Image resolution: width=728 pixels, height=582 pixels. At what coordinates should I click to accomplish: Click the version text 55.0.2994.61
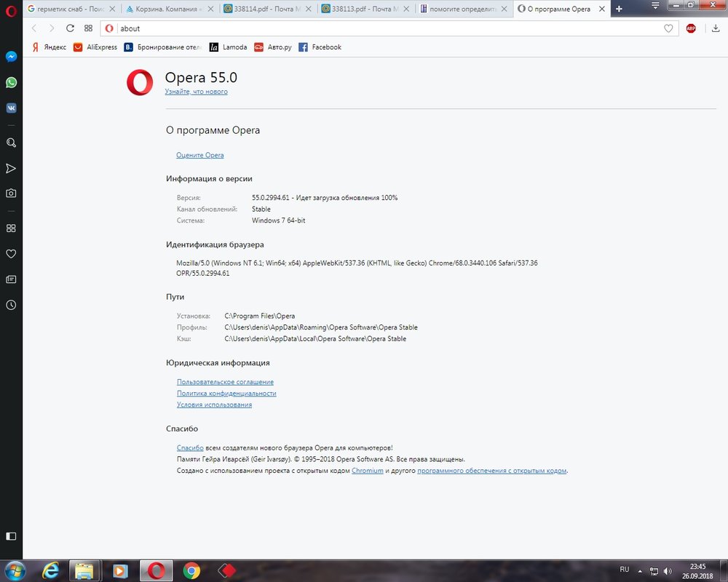point(271,198)
